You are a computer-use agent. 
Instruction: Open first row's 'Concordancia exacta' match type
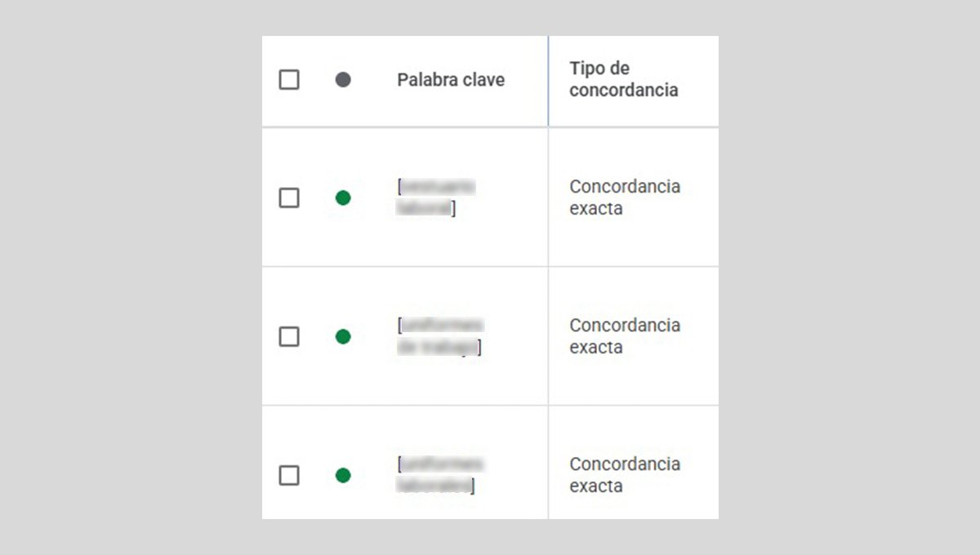click(624, 198)
